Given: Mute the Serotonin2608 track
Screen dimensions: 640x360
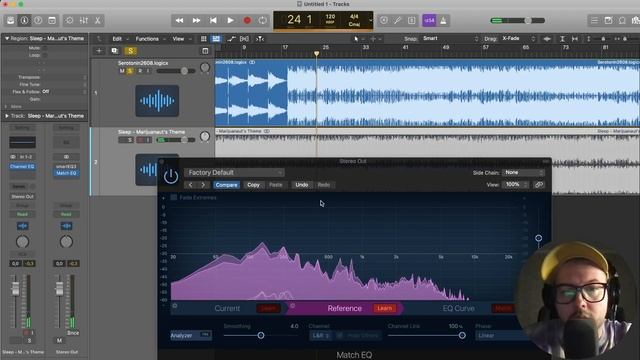Looking at the screenshot, I should pos(122,71).
